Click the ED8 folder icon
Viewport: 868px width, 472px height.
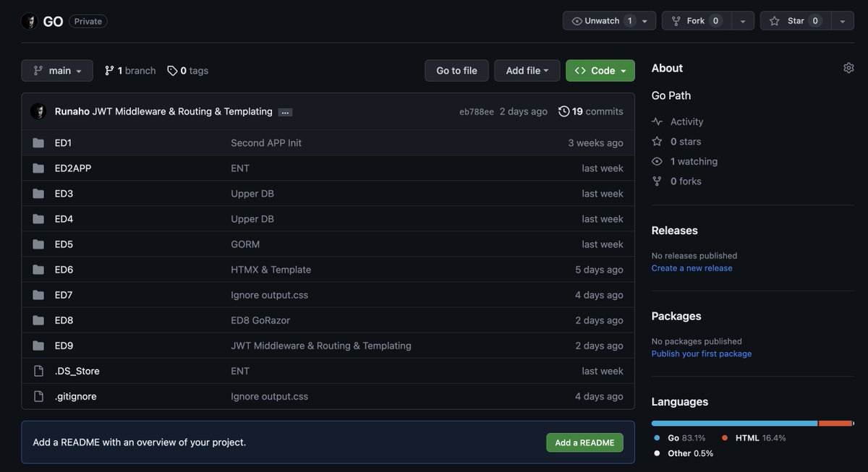pos(38,320)
